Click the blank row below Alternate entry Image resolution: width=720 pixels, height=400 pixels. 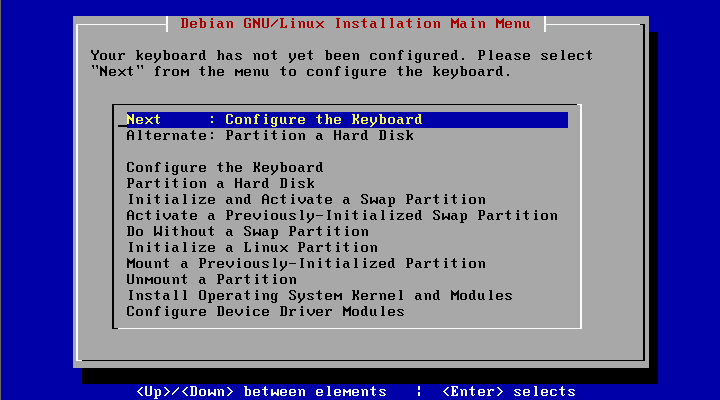coord(347,152)
